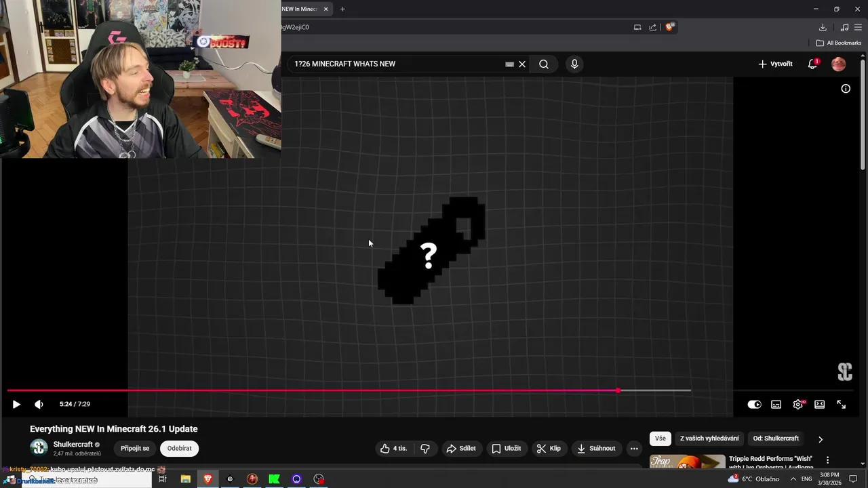Open Brave media playlist music icon
Screen dimensions: 868x488
844,27
